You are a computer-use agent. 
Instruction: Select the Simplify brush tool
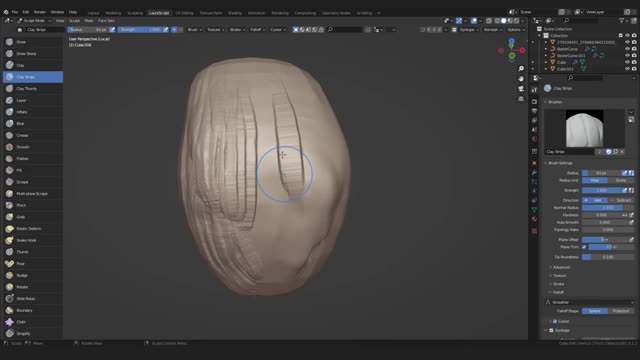pyautogui.click(x=33, y=333)
